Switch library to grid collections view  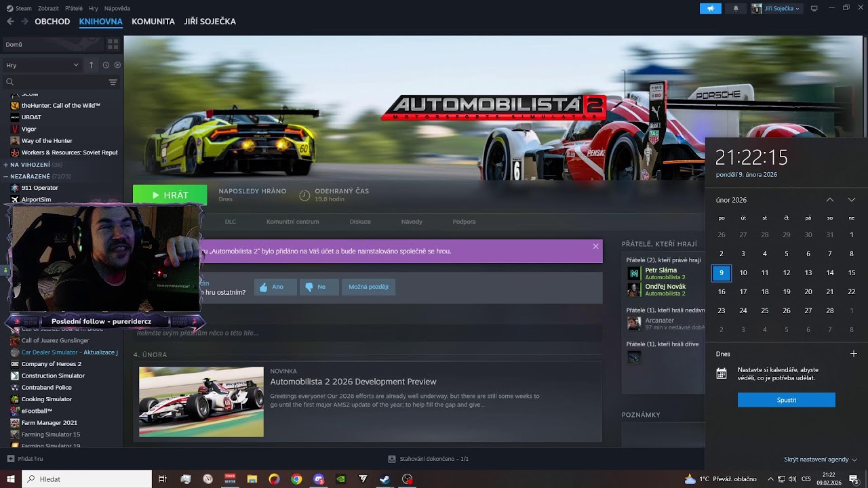tap(113, 44)
